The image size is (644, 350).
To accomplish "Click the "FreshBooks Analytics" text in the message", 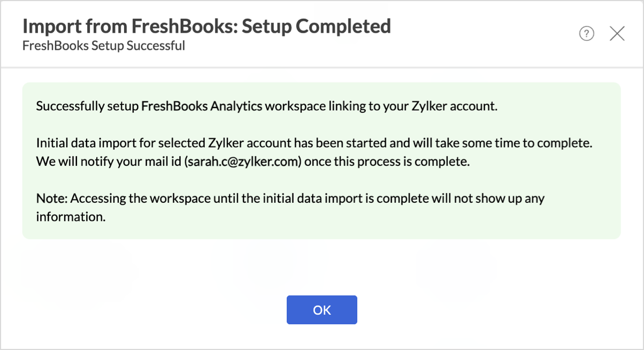I will click(202, 106).
